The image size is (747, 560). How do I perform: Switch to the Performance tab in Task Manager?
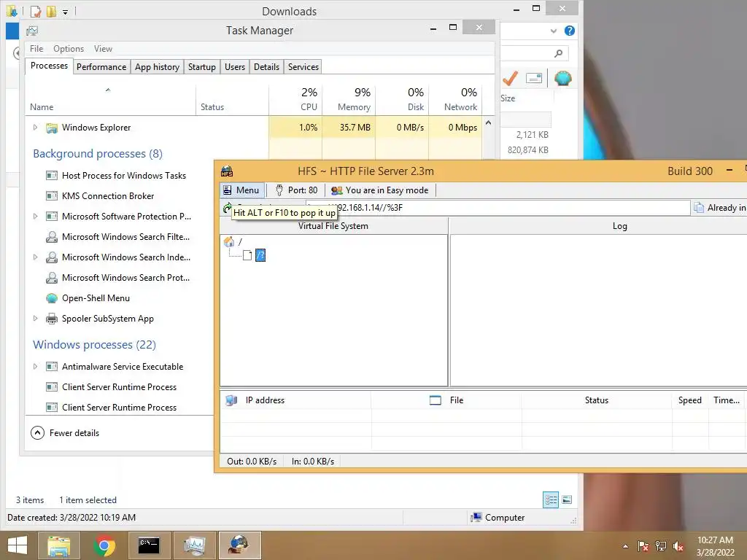(101, 66)
